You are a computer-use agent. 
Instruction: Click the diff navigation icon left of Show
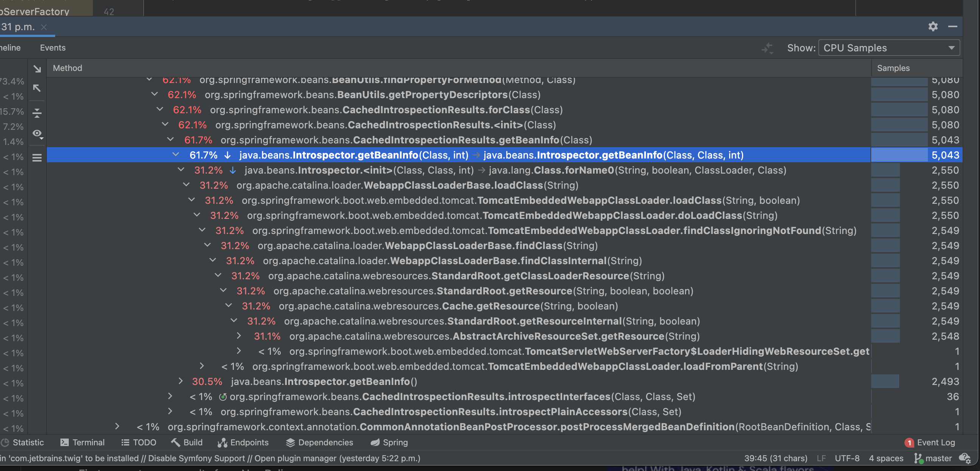point(767,48)
